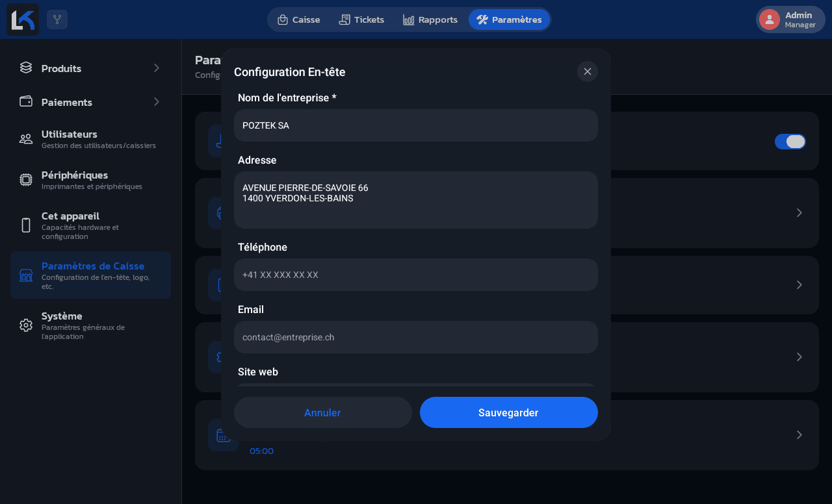Focus the Email input field
Viewport: 832px width, 504px height.
(416, 337)
